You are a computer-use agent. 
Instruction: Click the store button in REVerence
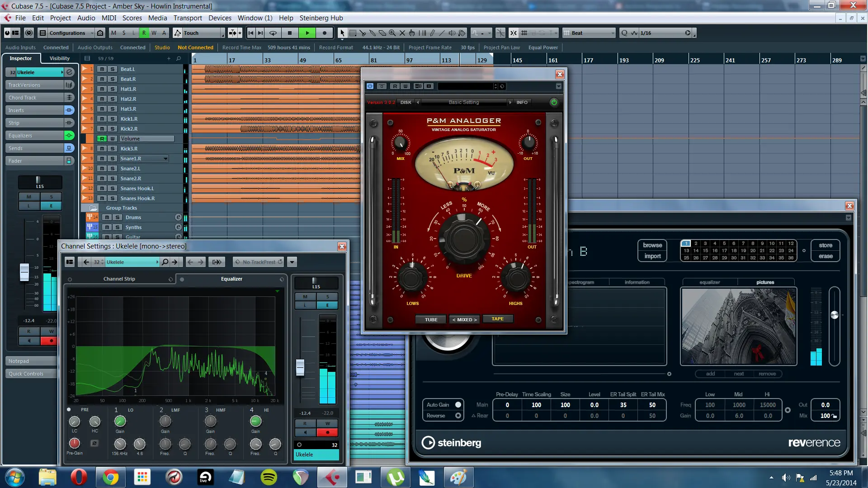tap(826, 245)
